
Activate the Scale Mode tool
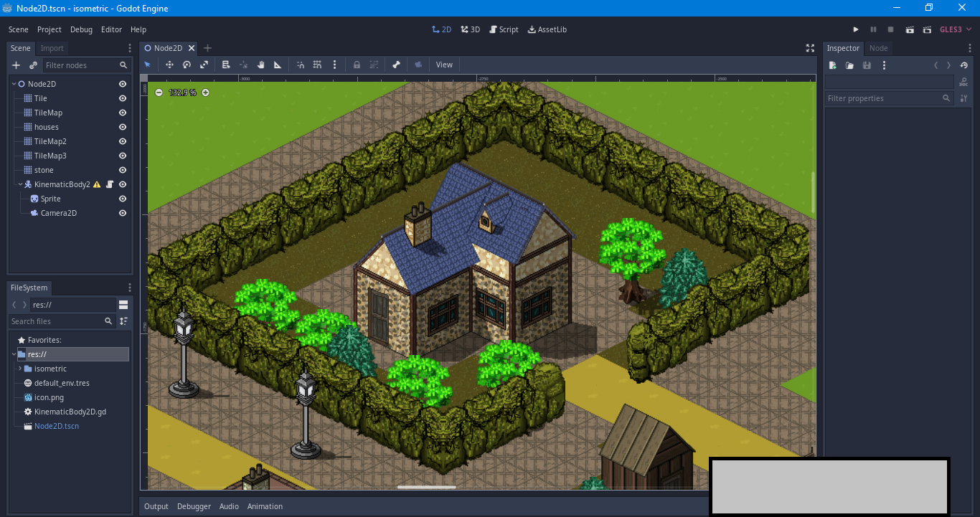[x=204, y=65]
